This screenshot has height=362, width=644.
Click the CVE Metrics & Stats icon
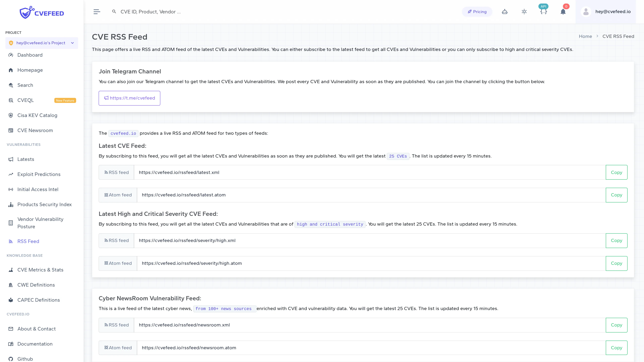(x=11, y=270)
